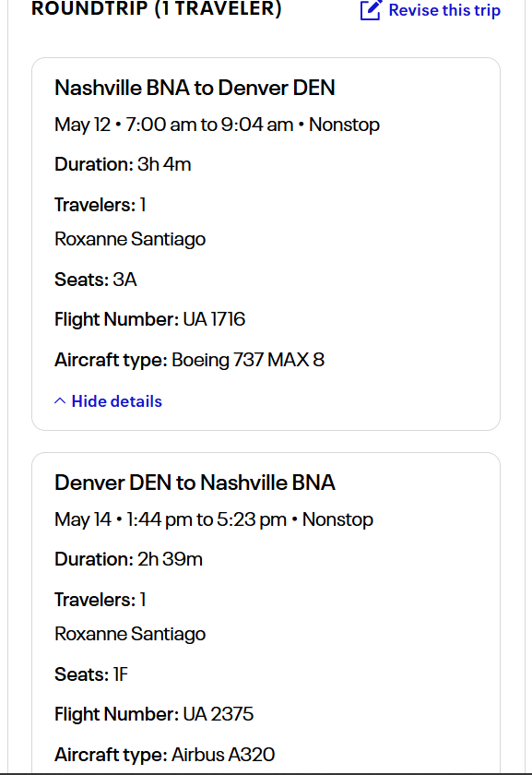This screenshot has height=775, width=532.
Task: Select the Nashville BNA to Denver DEN heading
Action: tap(195, 88)
